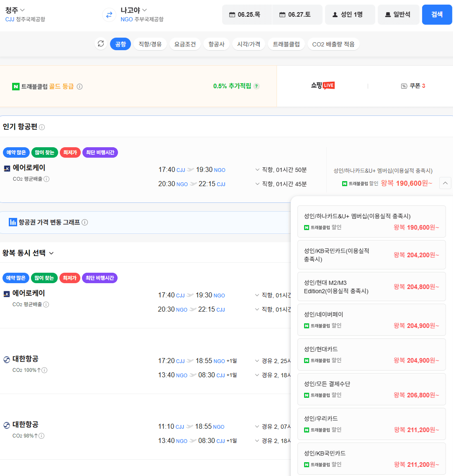Image resolution: width=453 pixels, height=476 pixels.
Task: Click summary price 왕복 190,600원~ on popular flight
Action: [406, 183]
